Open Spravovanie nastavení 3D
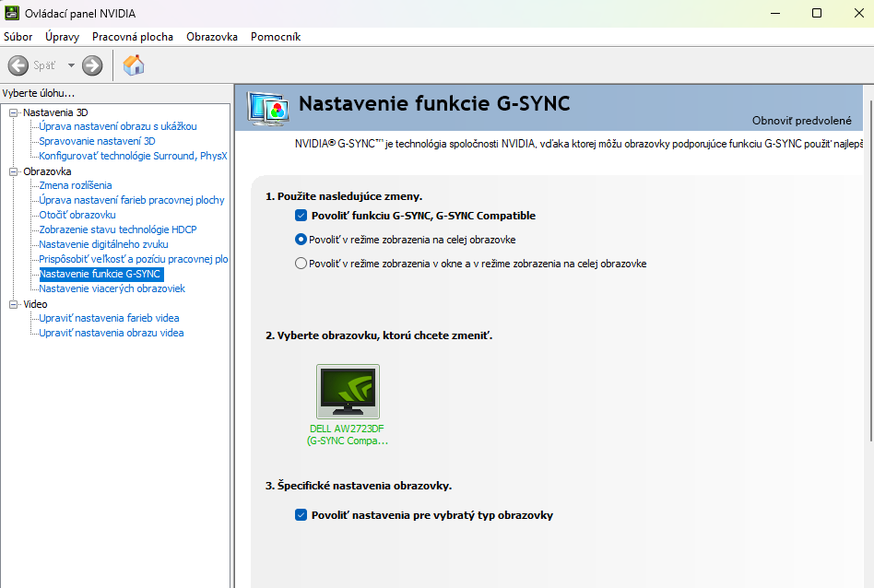The width and height of the screenshot is (874, 588). tap(97, 141)
